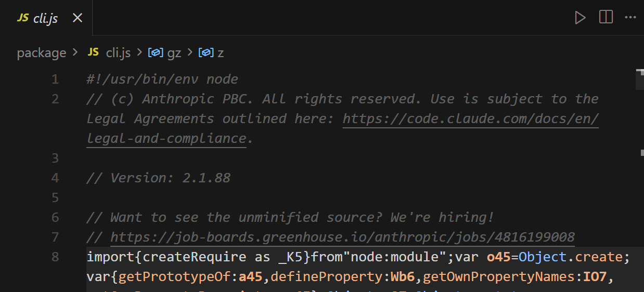Click the JS file icon in the tab
Image resolution: width=644 pixels, height=292 pixels.
(22, 18)
